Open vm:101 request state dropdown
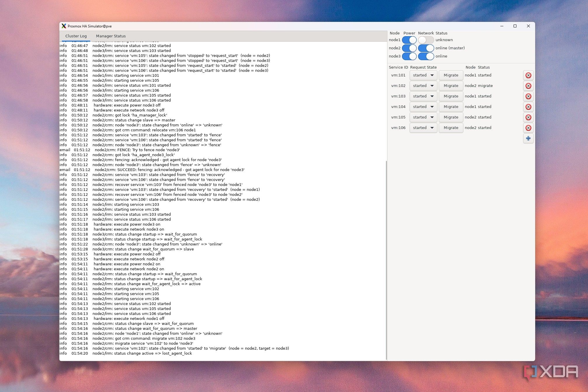This screenshot has width=588, height=392. click(423, 75)
